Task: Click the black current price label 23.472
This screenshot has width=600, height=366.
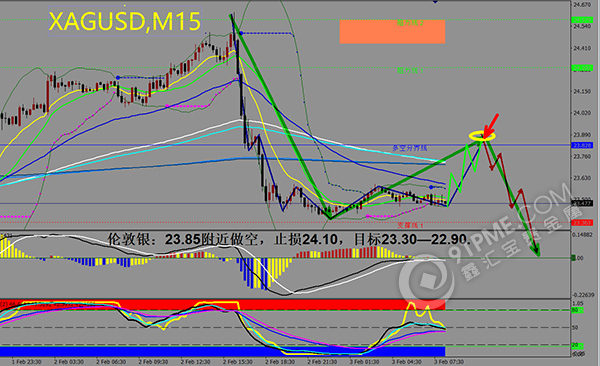Action: click(x=582, y=203)
